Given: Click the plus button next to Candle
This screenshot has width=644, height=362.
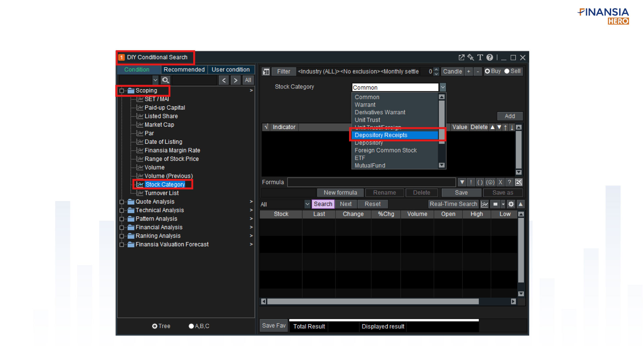Looking at the screenshot, I should click(x=469, y=71).
